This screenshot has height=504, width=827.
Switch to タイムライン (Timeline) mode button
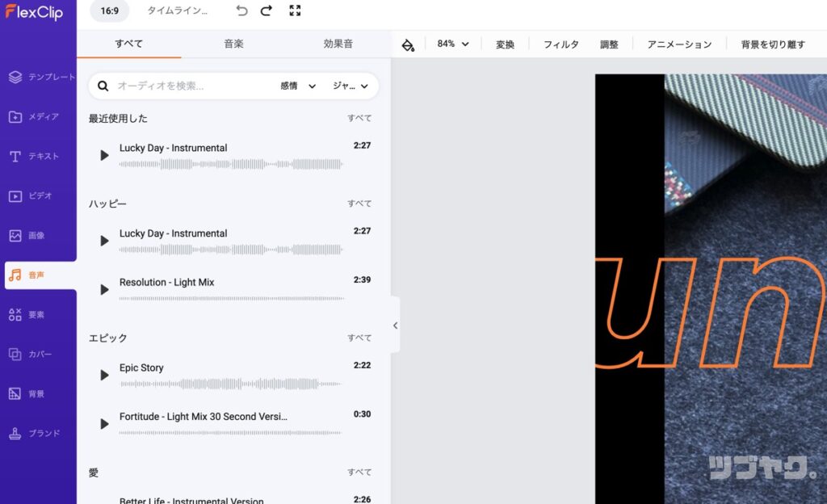pyautogui.click(x=177, y=10)
